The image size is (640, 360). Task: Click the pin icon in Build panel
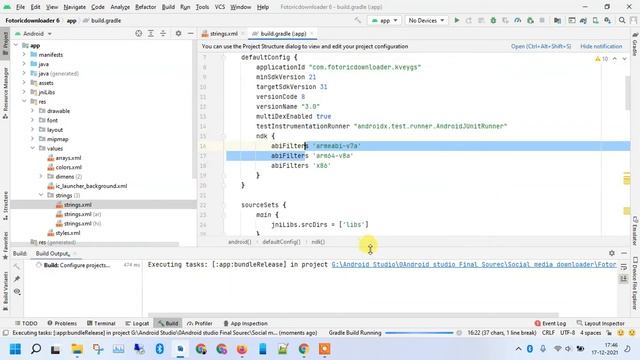[17, 279]
